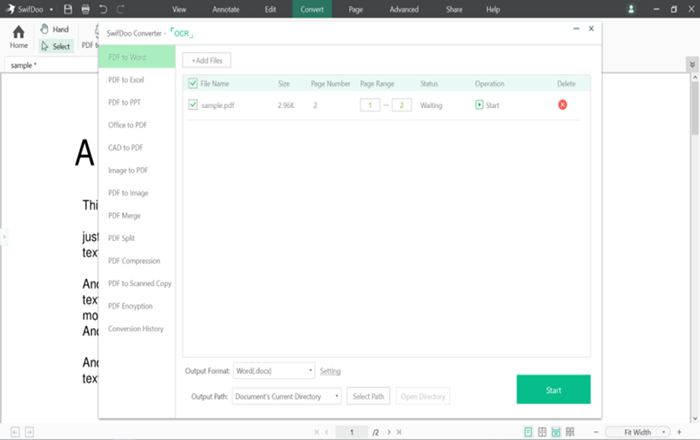Open the View menu tab

point(179,9)
